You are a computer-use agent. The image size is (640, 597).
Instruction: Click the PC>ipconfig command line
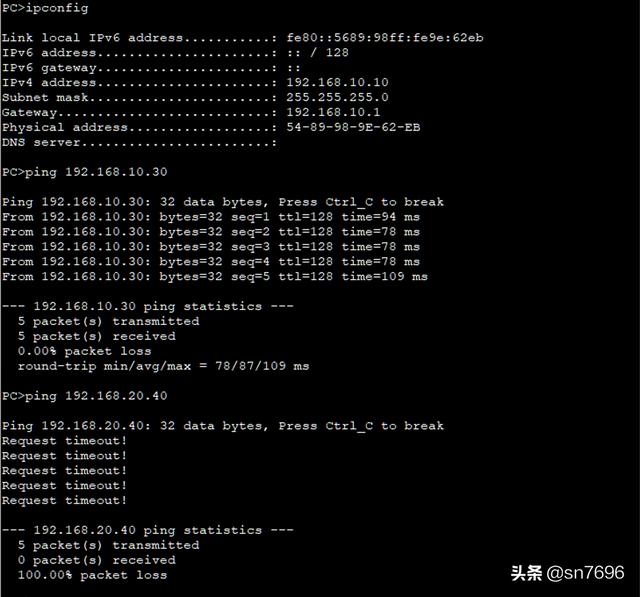click(45, 8)
